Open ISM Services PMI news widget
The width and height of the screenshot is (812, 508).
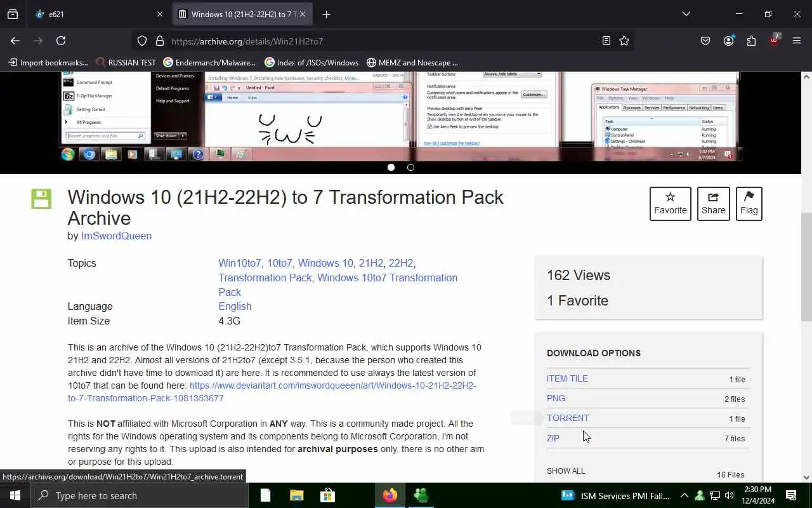click(x=615, y=495)
